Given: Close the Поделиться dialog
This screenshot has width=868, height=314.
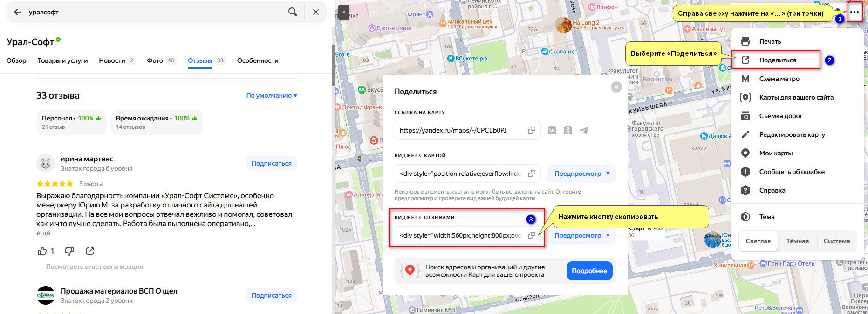Looking at the screenshot, I should click(616, 87).
